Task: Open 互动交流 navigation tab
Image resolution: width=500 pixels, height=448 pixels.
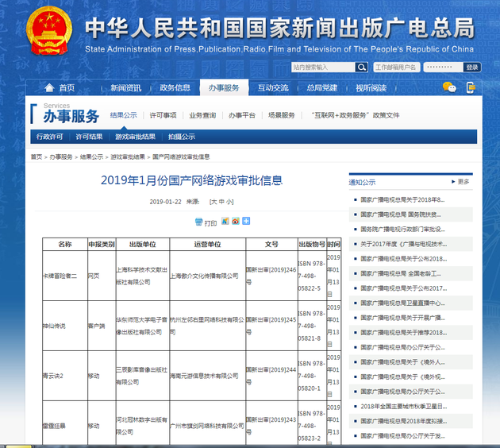Action: coord(273,88)
